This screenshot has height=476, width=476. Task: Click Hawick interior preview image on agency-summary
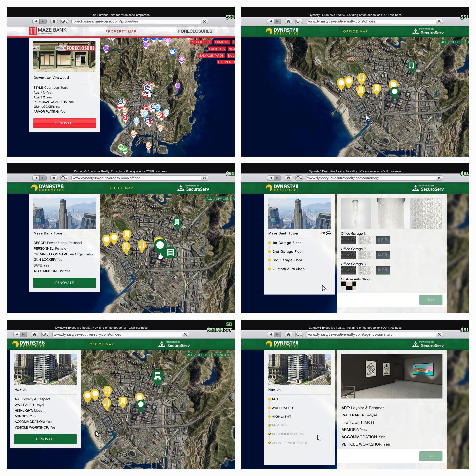[392, 377]
